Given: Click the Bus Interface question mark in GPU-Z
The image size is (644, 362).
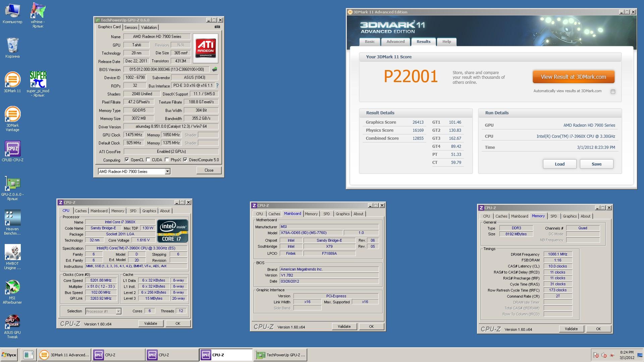Looking at the screenshot, I should click(217, 85).
